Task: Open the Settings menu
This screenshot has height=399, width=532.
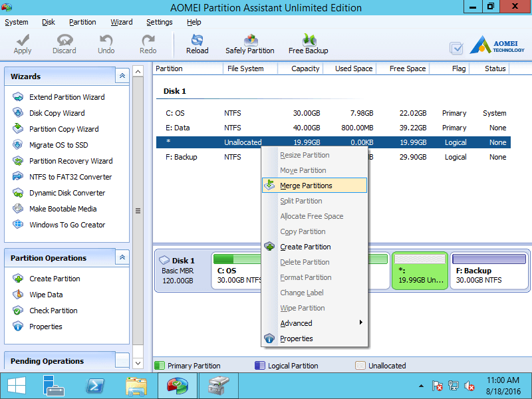Action: (x=159, y=22)
